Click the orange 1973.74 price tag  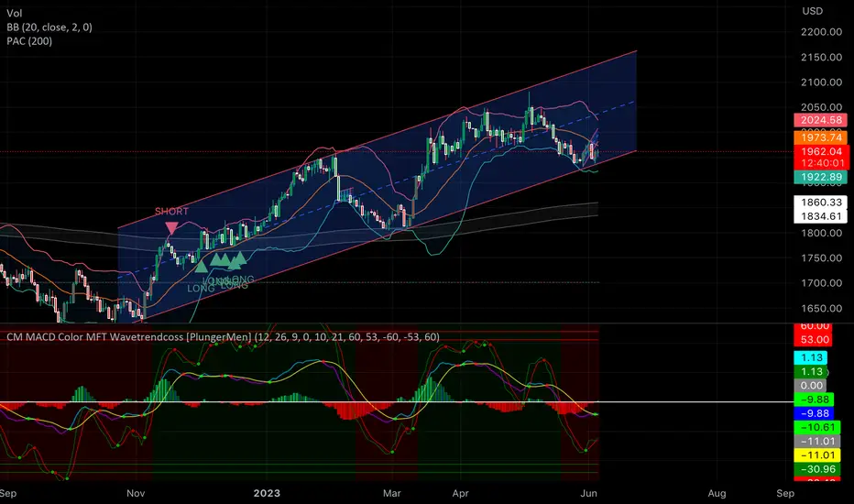click(821, 137)
